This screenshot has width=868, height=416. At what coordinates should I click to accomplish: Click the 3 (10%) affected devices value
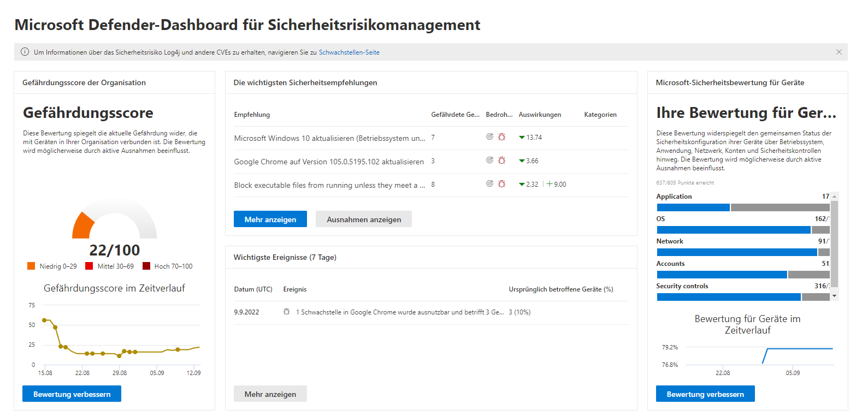coord(519,312)
